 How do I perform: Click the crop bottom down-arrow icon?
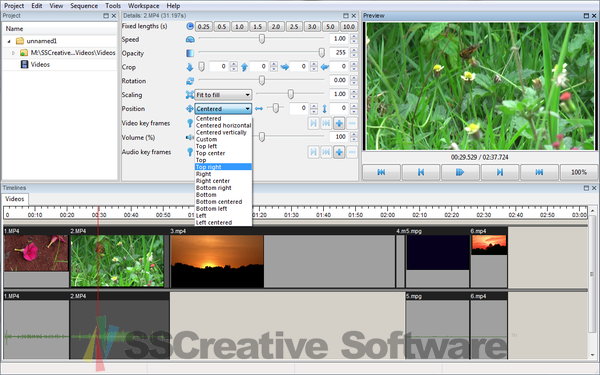click(x=190, y=67)
